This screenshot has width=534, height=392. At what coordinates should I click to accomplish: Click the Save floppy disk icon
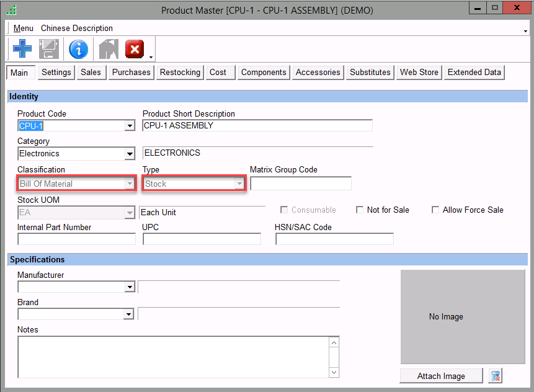pos(49,49)
